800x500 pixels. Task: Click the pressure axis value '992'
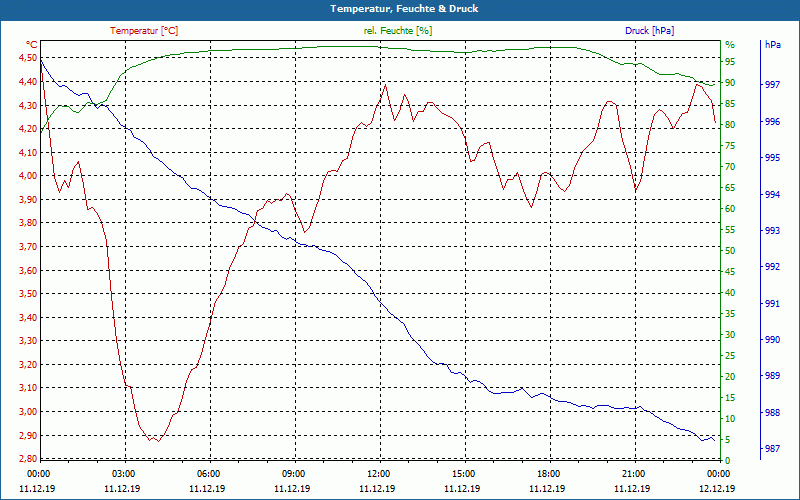772,266
